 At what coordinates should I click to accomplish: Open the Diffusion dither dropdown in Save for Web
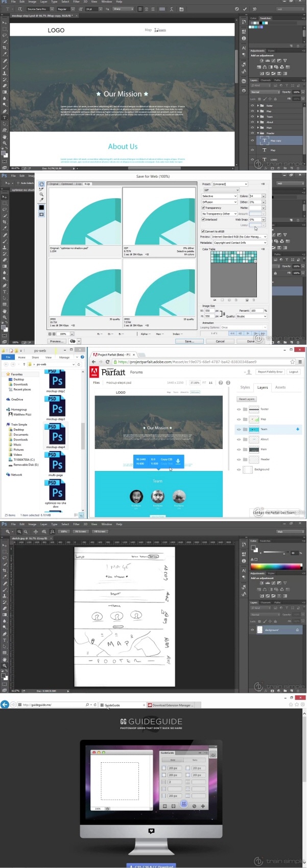(x=219, y=202)
